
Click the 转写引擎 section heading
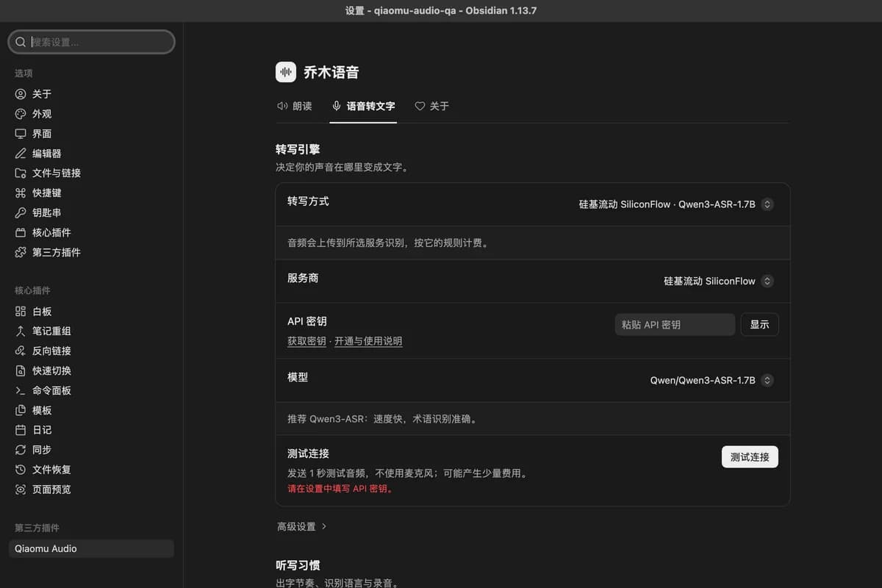[x=298, y=149]
